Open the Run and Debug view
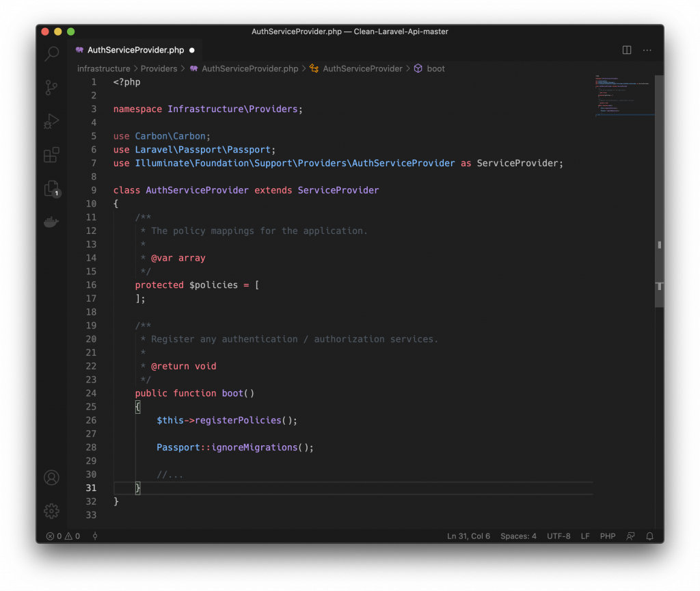The height and width of the screenshot is (591, 700). [x=52, y=121]
